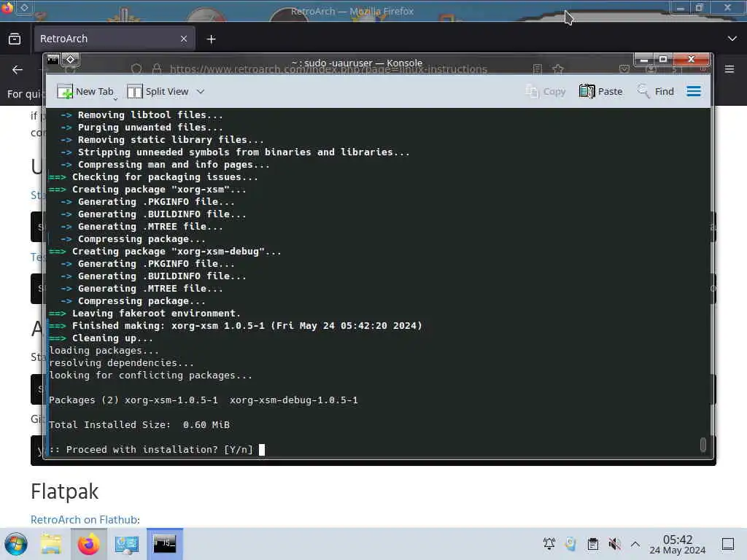Click the clipboard icon in system tray

point(592,543)
